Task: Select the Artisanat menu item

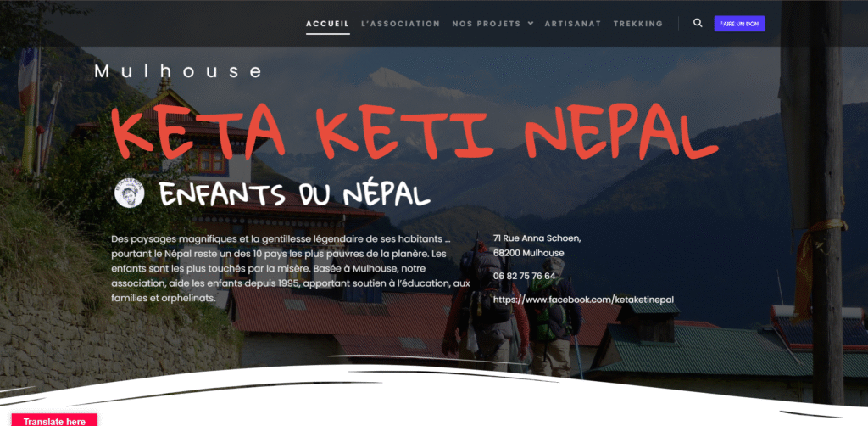Action: pyautogui.click(x=572, y=24)
